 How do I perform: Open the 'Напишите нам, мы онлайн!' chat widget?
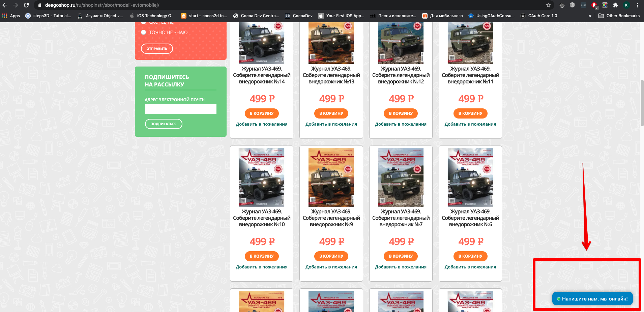tap(592, 299)
